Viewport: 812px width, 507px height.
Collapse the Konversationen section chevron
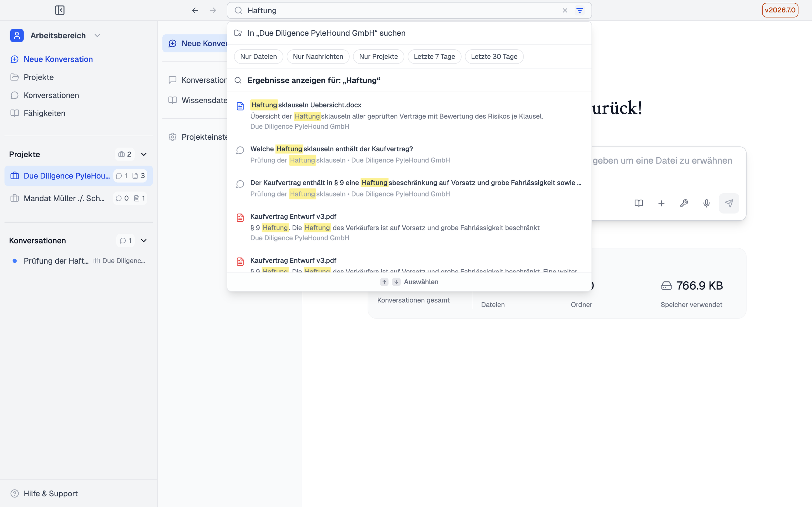(x=144, y=240)
